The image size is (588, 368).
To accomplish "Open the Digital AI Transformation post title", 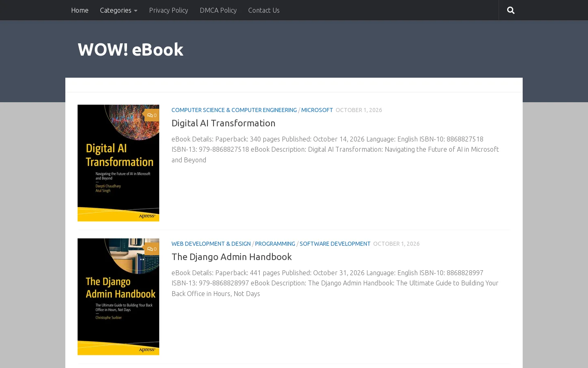I will pos(223,123).
